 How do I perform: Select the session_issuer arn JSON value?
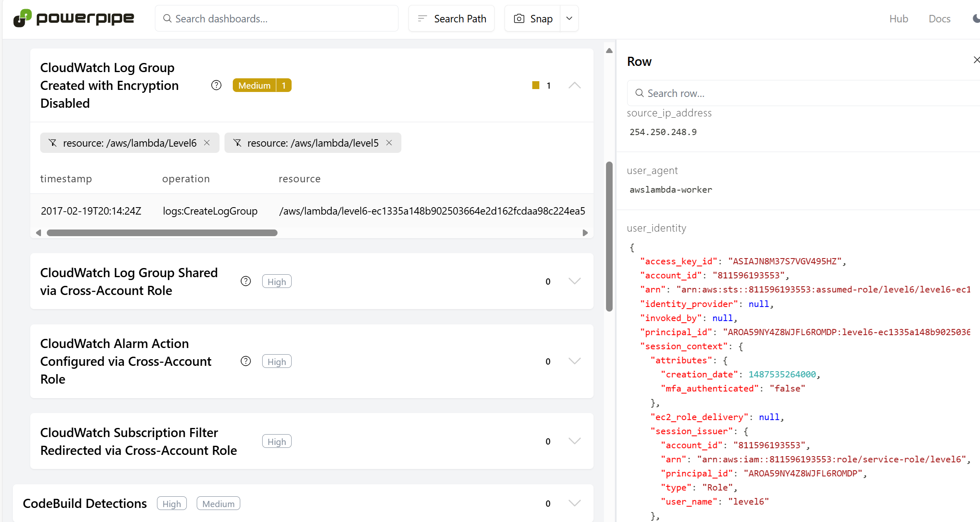832,459
